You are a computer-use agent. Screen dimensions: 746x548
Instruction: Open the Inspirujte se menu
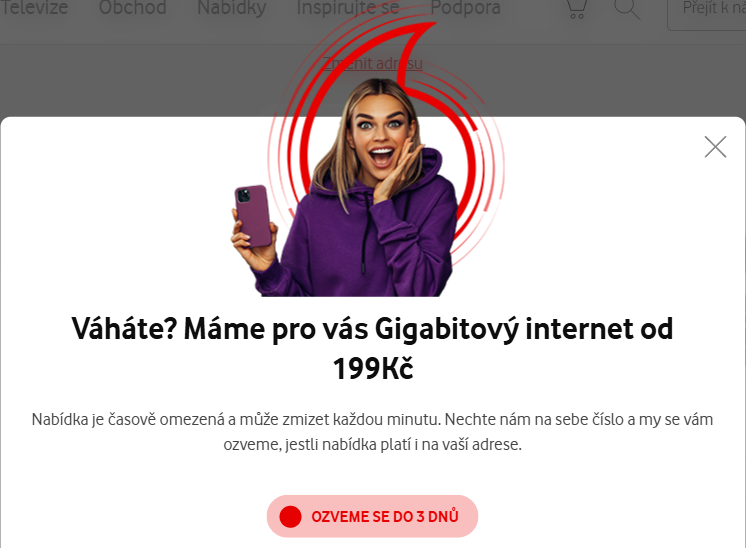(x=348, y=8)
